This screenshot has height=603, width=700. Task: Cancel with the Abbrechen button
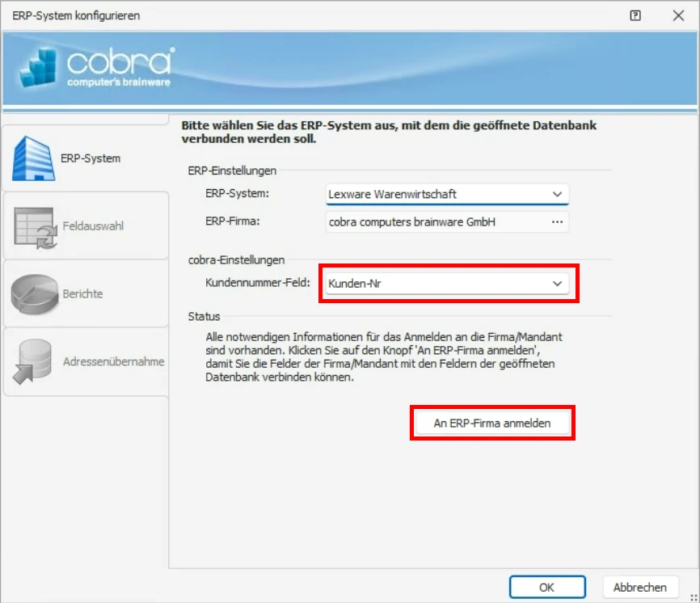click(640, 588)
